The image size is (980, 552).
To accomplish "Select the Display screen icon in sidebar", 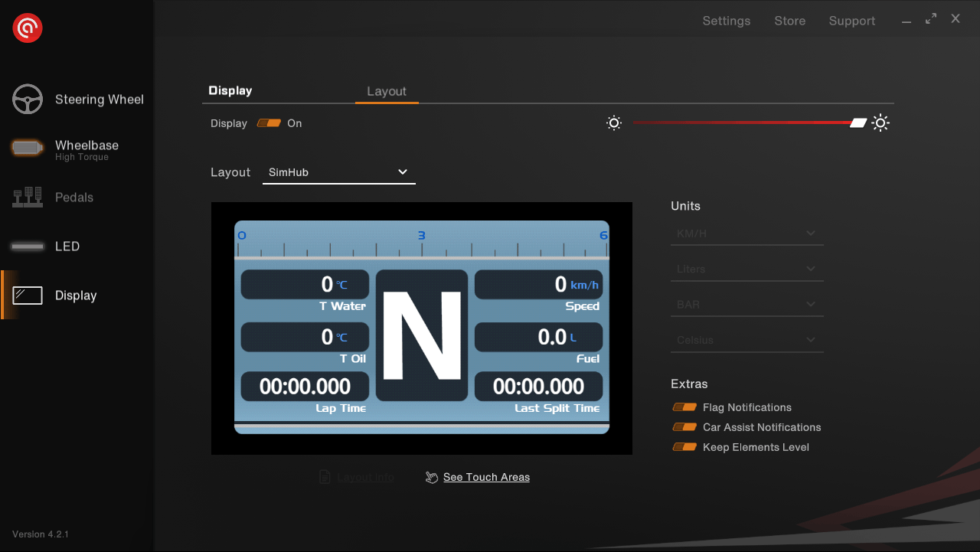I will [28, 296].
